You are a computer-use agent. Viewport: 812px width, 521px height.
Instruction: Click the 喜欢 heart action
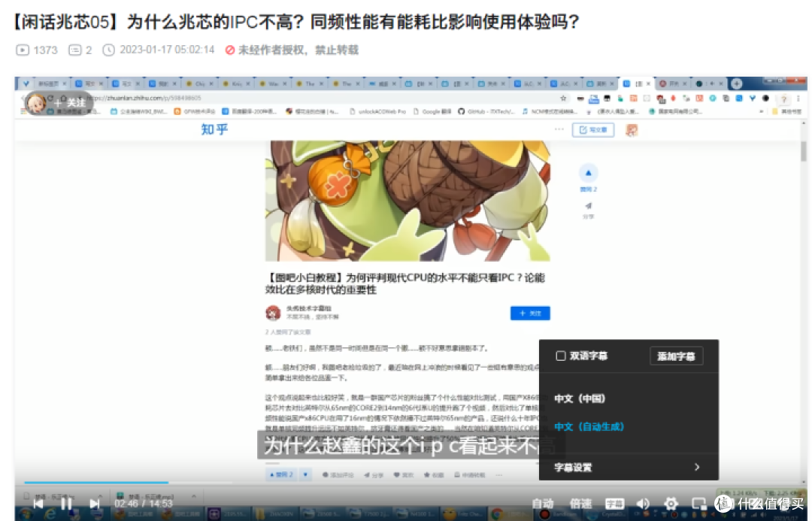click(x=404, y=475)
